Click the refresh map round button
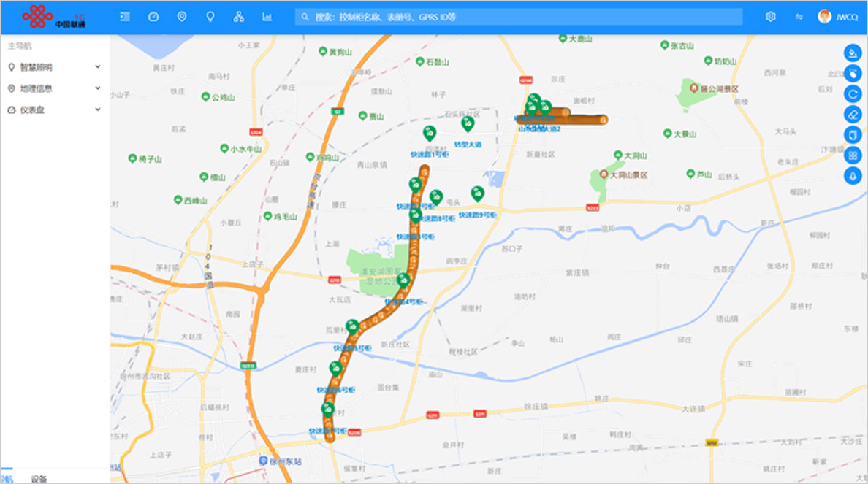Screen dimensions: 868x484 click(x=853, y=93)
